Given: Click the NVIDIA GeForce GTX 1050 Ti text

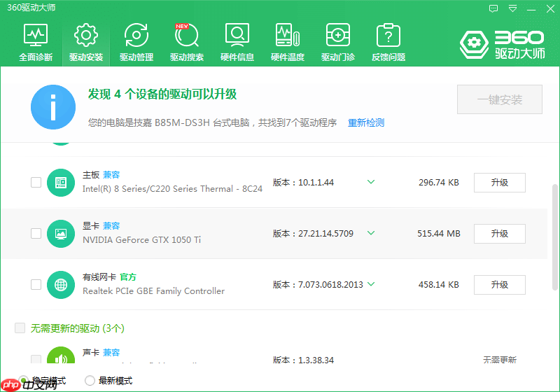Looking at the screenshot, I should click(142, 240).
